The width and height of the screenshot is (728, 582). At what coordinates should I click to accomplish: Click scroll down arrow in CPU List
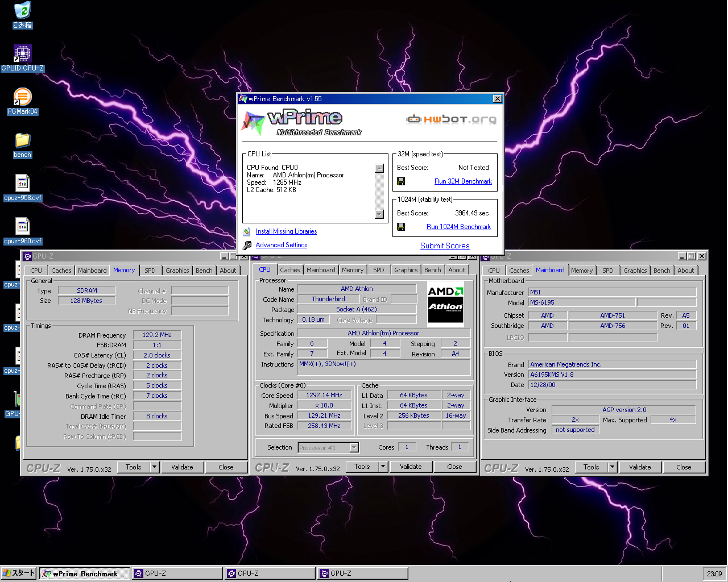[379, 214]
